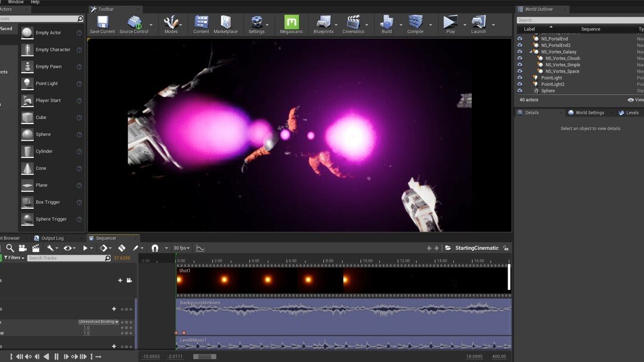Sort World Outliner by Label column
This screenshot has height=362, width=644.
click(530, 29)
